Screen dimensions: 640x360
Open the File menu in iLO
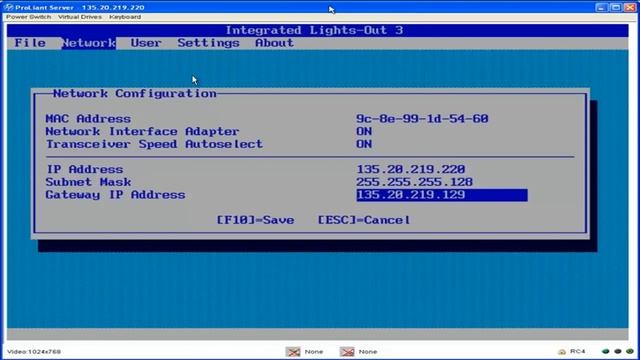coord(30,43)
